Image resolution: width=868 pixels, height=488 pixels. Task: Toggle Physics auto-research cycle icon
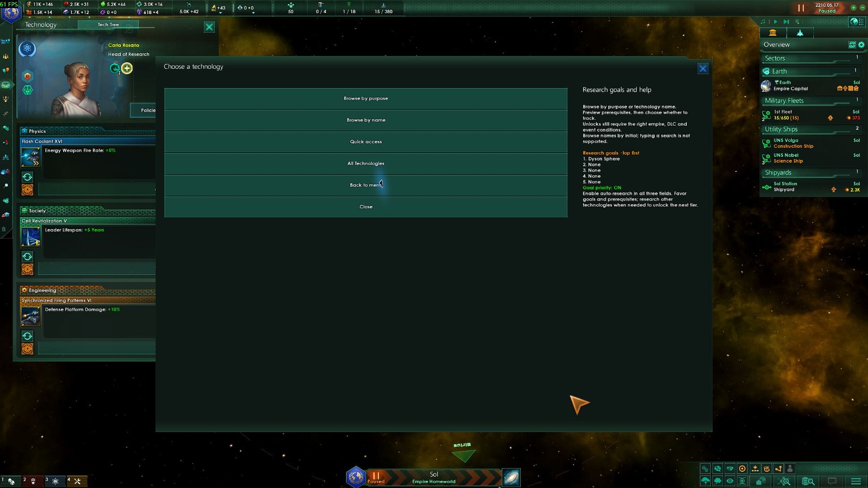[x=27, y=177]
